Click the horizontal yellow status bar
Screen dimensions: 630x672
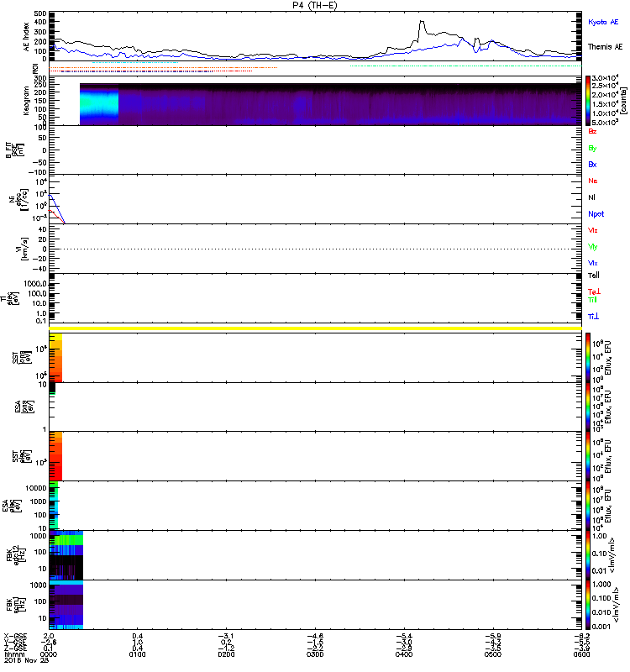coord(316,328)
